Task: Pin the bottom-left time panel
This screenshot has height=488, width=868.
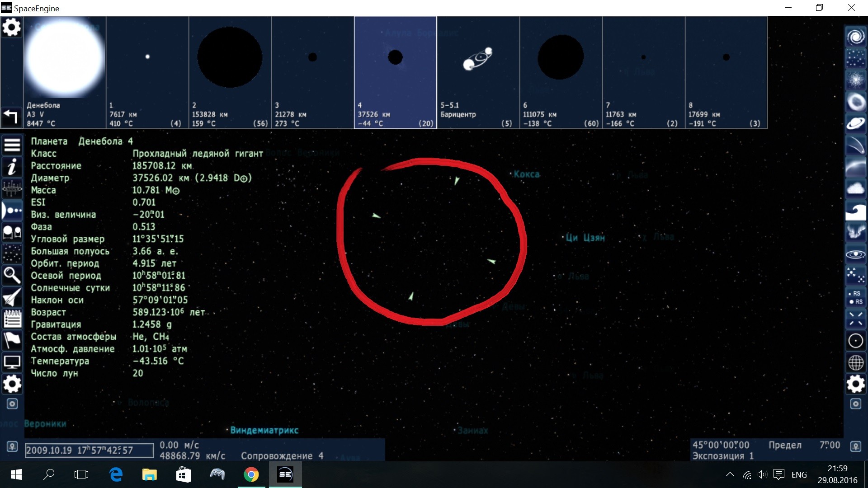Action: pos(12,446)
